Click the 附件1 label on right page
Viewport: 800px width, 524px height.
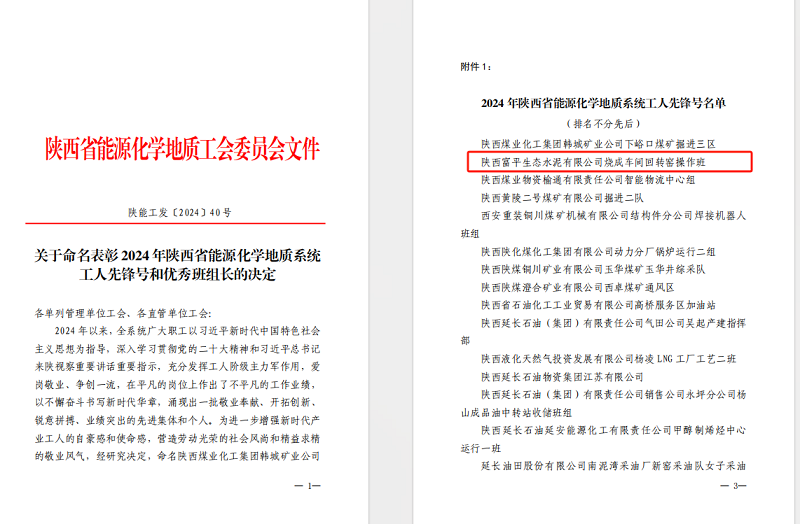click(x=476, y=67)
